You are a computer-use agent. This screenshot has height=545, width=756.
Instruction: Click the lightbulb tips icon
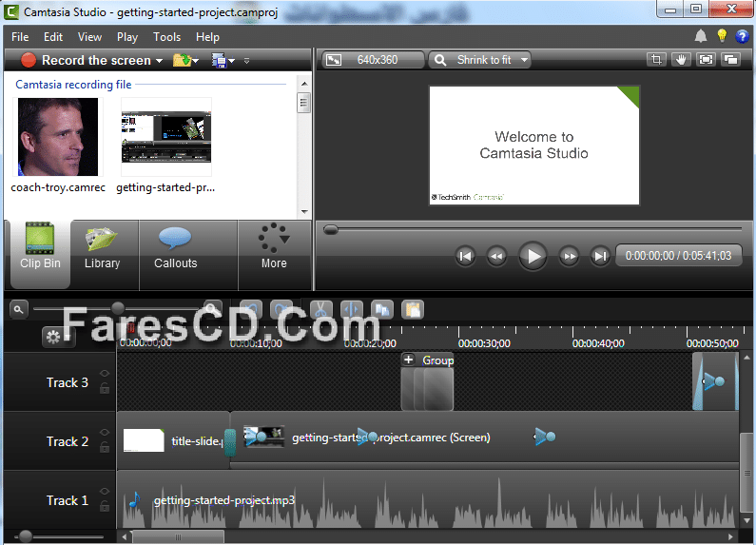point(722,36)
